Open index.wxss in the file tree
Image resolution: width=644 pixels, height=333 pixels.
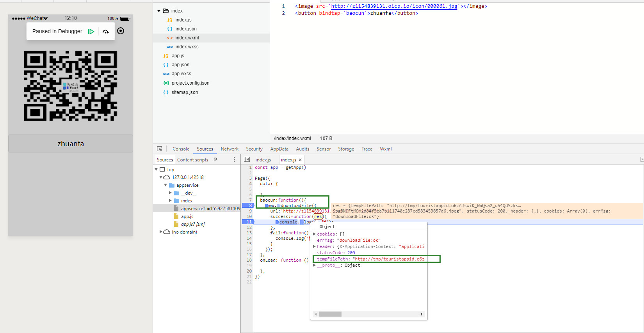tap(187, 47)
